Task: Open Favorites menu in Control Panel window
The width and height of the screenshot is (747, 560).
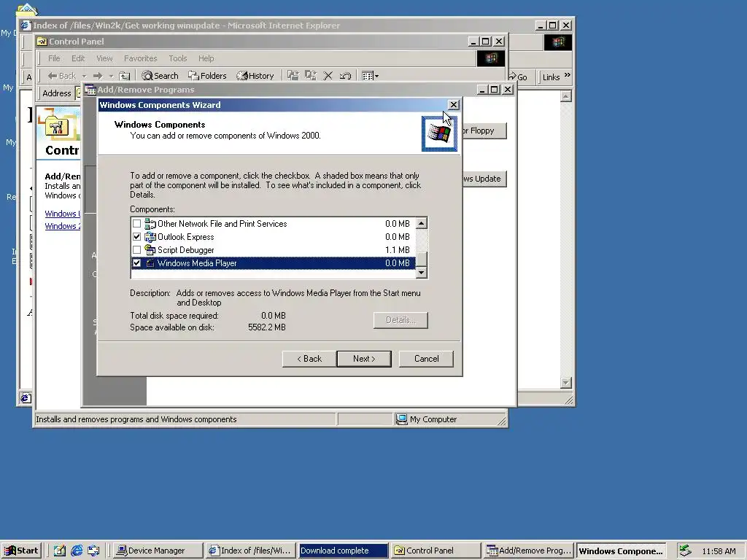Action: (x=140, y=58)
